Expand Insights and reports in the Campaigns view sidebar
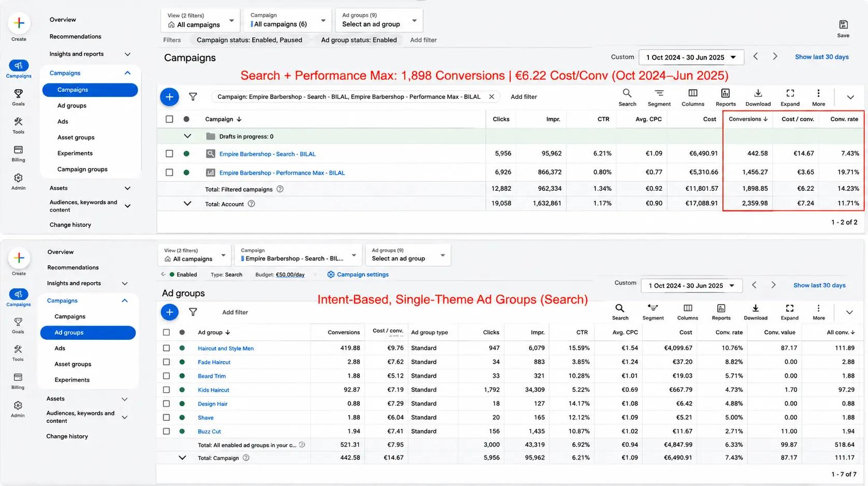This screenshot has width=868, height=486. 127,54
